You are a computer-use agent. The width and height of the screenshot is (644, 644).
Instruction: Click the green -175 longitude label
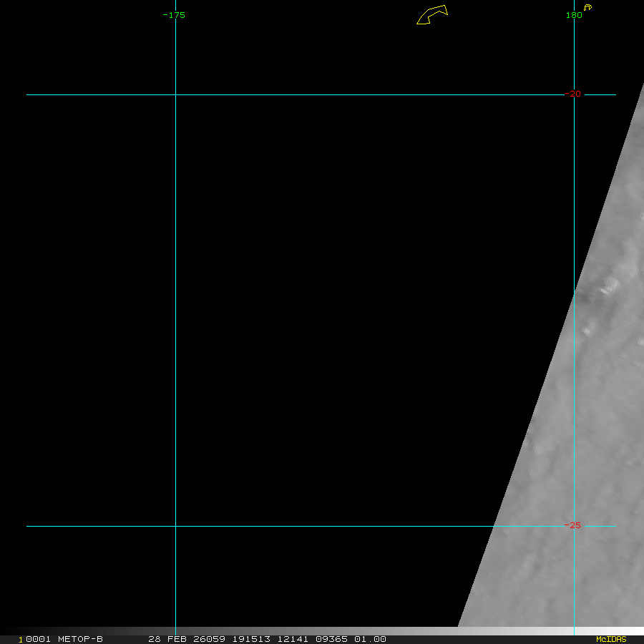pos(174,15)
